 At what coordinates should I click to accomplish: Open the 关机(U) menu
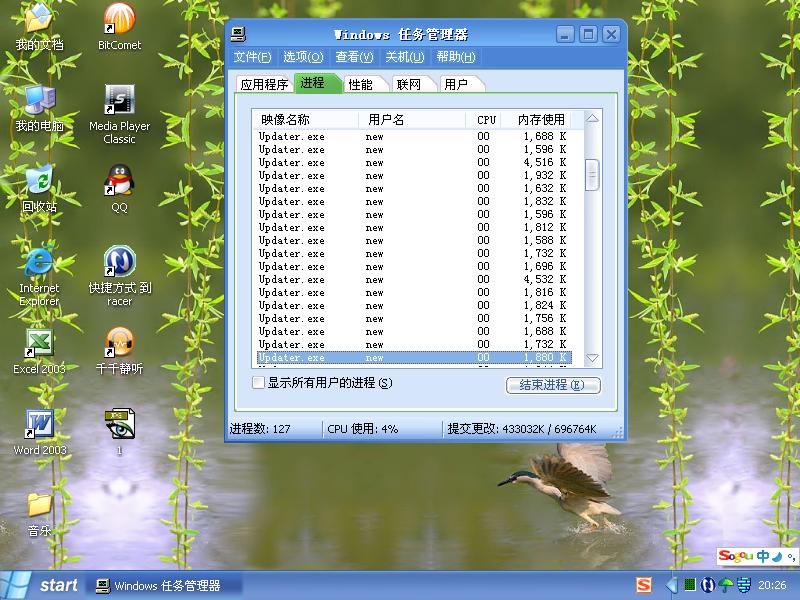tap(405, 57)
